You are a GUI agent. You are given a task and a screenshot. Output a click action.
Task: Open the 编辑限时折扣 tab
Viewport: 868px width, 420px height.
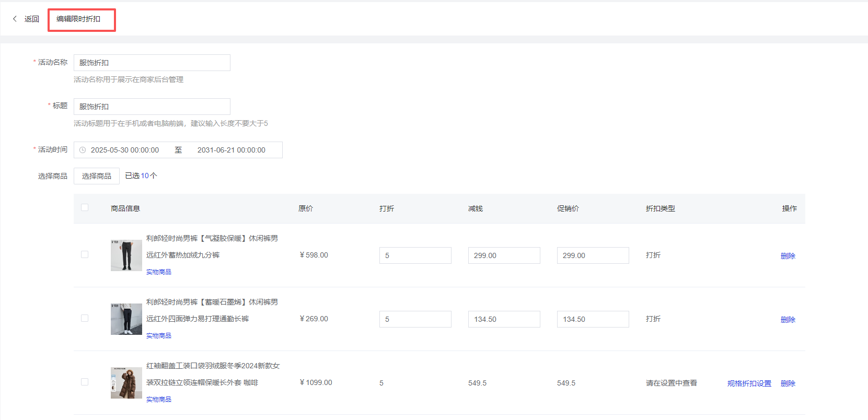(78, 19)
